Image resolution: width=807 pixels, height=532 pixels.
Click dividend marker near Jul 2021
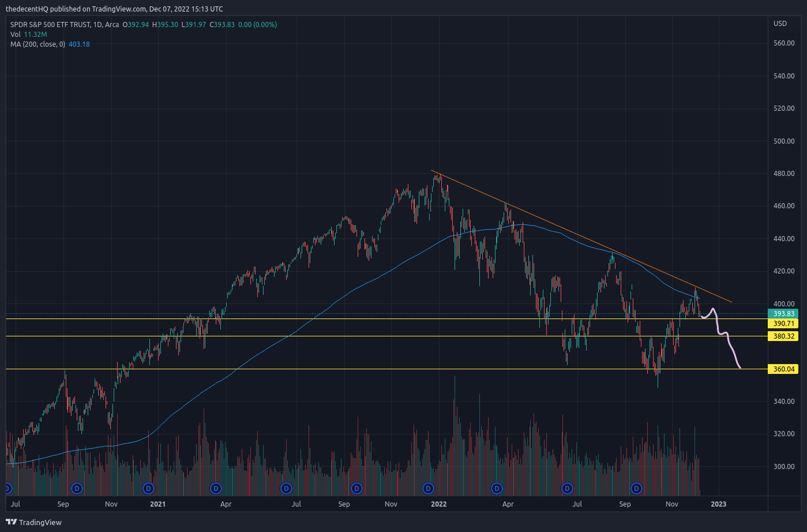pyautogui.click(x=286, y=489)
